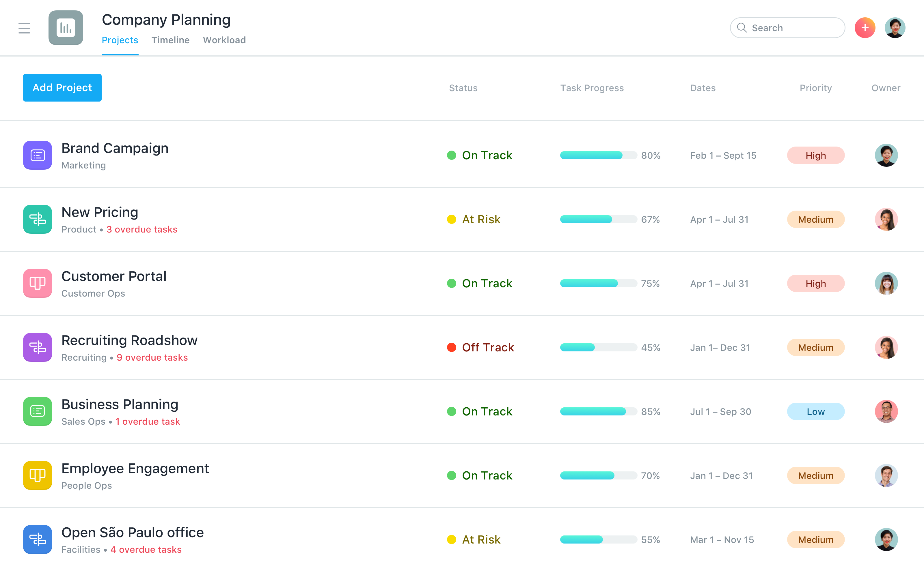Open the At Risk status for New Pricing
The width and height of the screenshot is (924, 577).
[x=474, y=220]
